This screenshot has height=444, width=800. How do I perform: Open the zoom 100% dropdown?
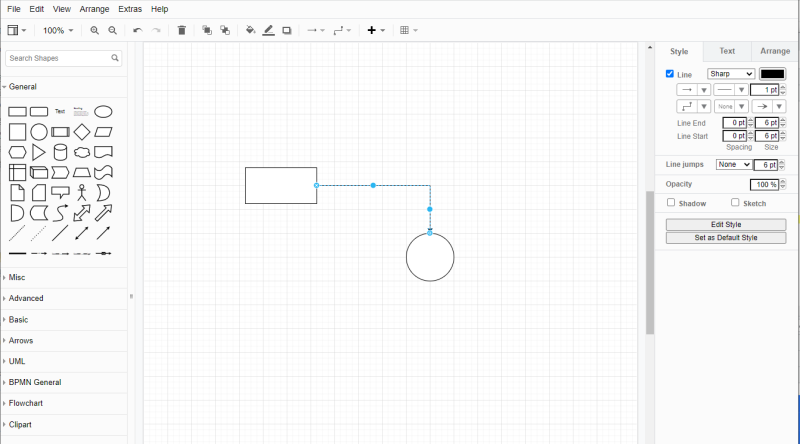pos(58,31)
